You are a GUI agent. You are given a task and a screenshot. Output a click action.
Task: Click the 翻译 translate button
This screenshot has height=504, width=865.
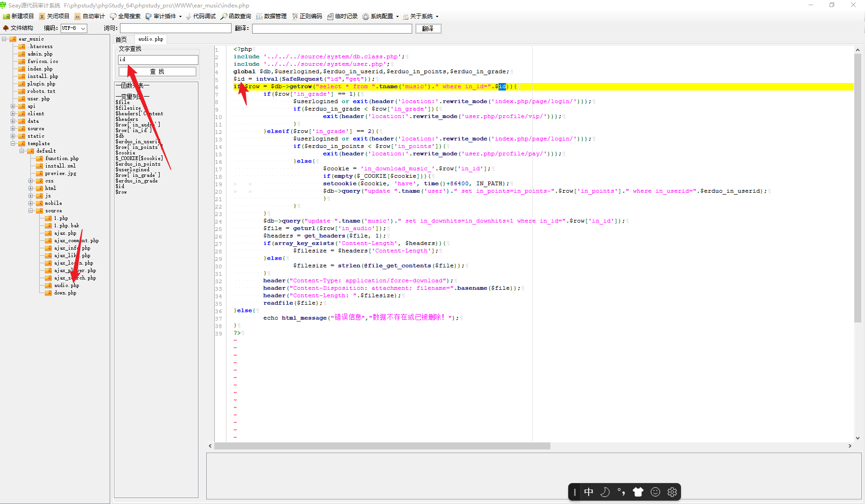pyautogui.click(x=428, y=28)
